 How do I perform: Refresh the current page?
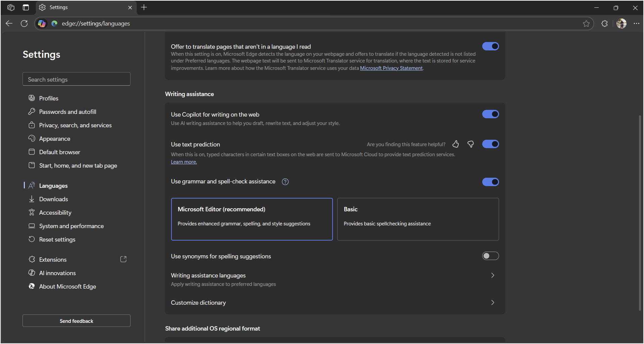click(x=24, y=24)
